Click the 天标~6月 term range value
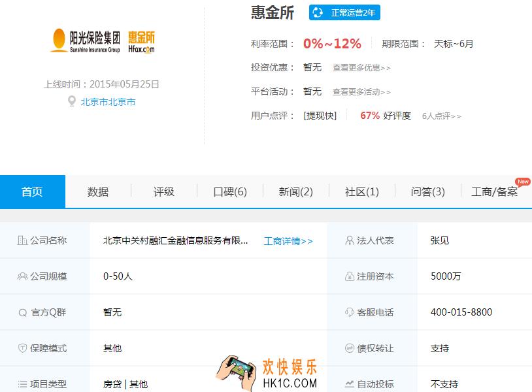This screenshot has width=532, height=392. click(x=454, y=44)
